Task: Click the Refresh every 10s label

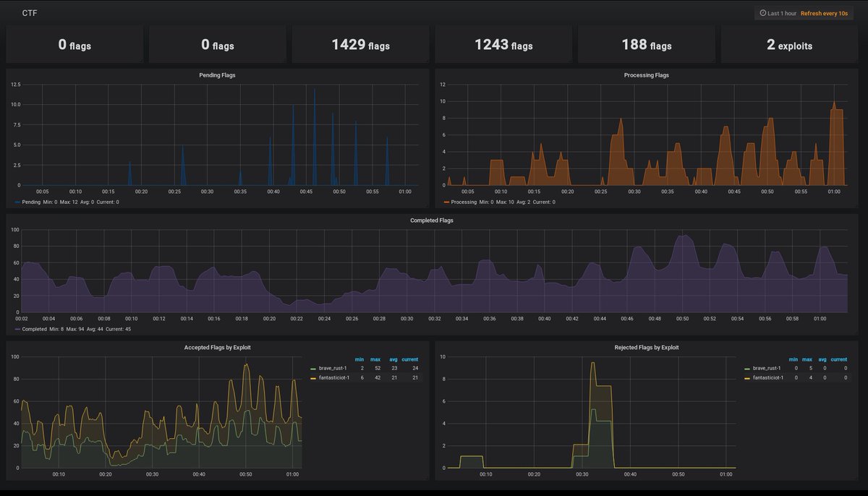Action: [x=824, y=13]
